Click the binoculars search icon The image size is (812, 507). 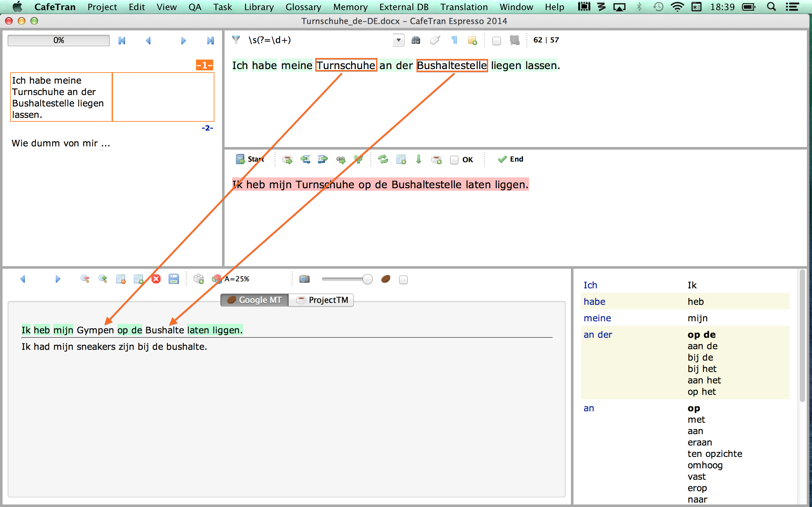click(x=416, y=40)
